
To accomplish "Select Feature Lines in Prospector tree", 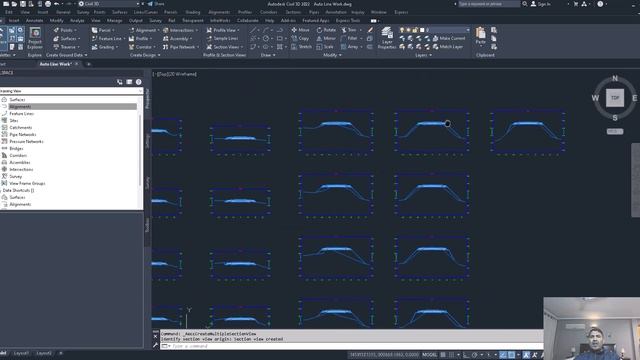I will pyautogui.click(x=22, y=113).
